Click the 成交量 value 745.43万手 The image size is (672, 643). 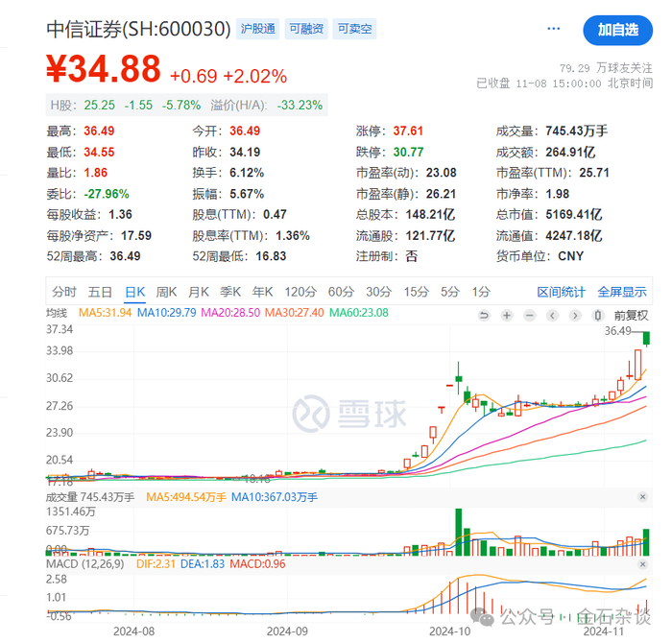coord(576,131)
